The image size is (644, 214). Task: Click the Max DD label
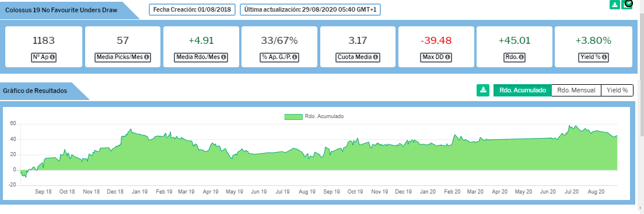[x=432, y=58]
